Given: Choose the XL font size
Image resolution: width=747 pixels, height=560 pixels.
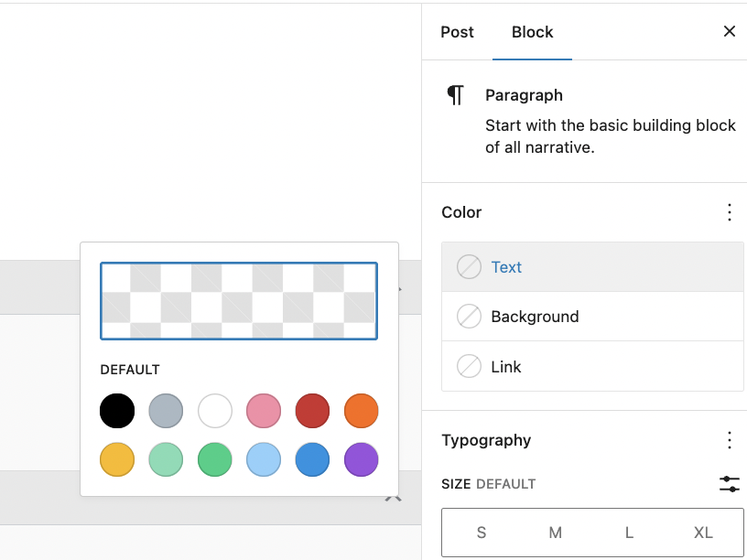Looking at the screenshot, I should [x=703, y=533].
